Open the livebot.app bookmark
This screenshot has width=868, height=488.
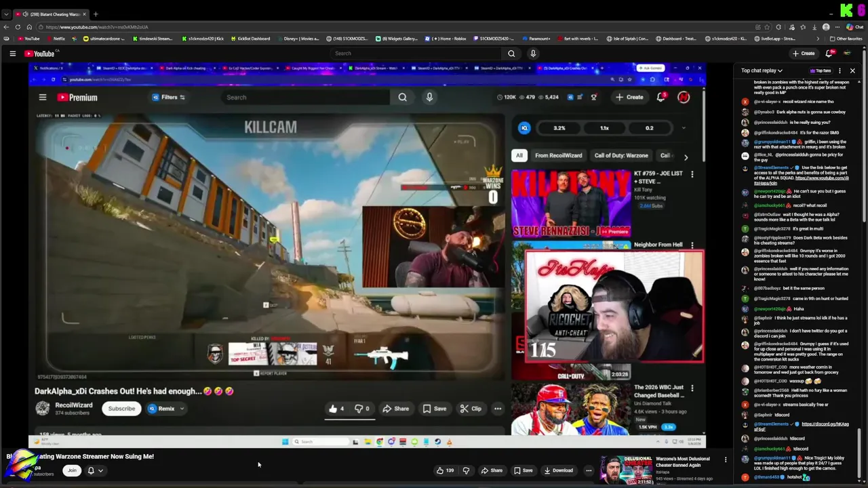[x=775, y=39]
